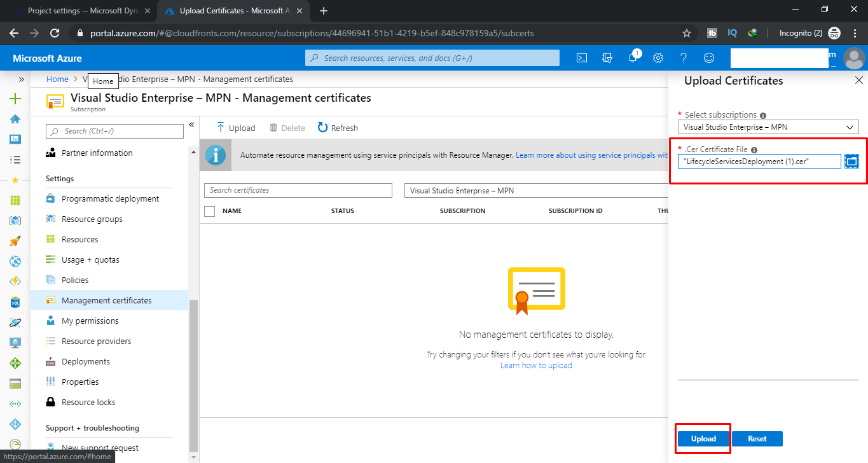The width and height of the screenshot is (868, 463).
Task: Open Resource groups in the Settings menu
Action: (x=92, y=219)
